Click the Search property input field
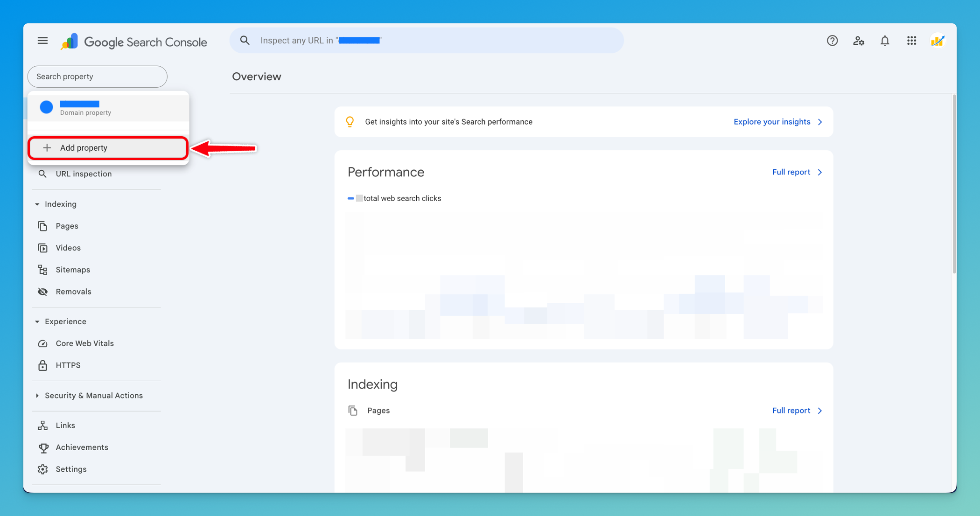 tap(97, 77)
